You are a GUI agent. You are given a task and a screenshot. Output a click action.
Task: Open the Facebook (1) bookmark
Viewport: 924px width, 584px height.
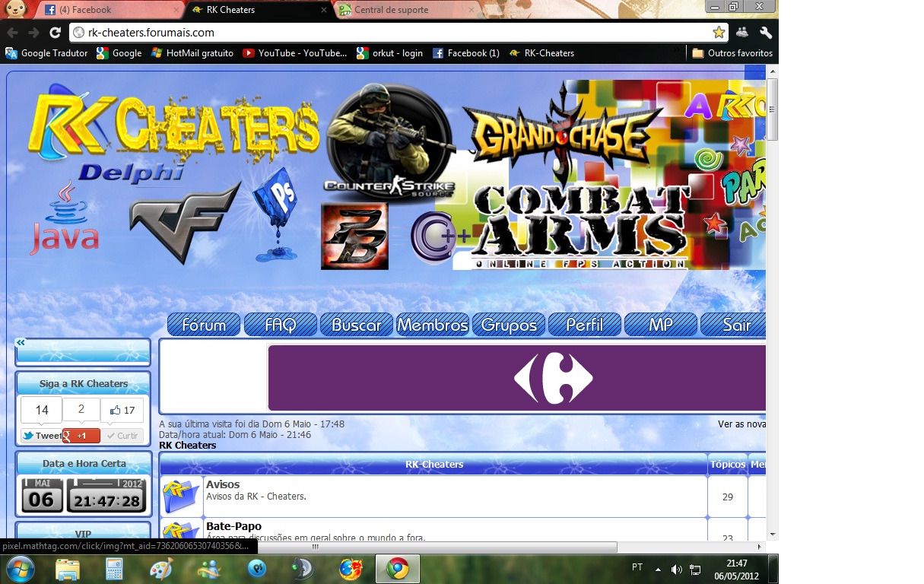click(466, 53)
